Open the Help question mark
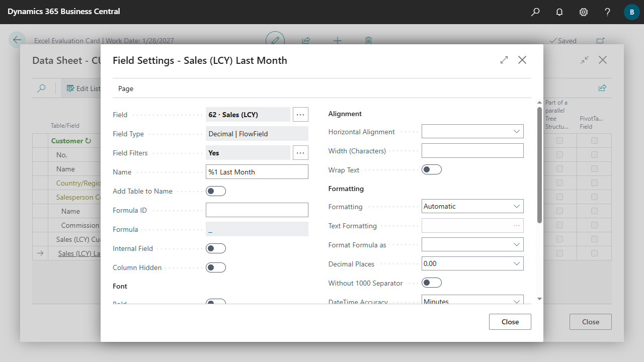 tap(607, 12)
